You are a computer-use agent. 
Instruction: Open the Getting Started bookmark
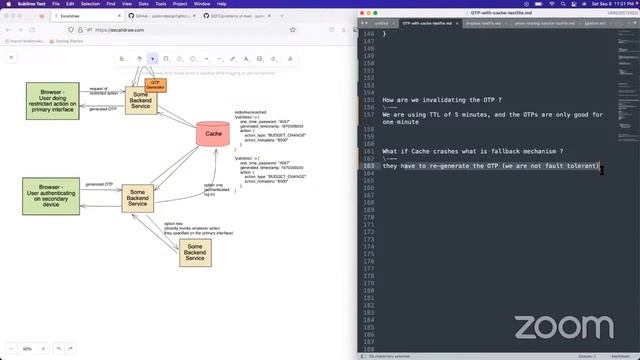[x=66, y=41]
